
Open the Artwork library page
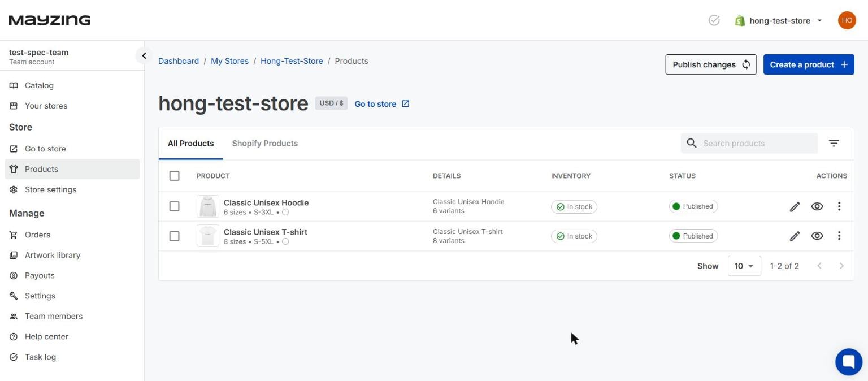72,255
